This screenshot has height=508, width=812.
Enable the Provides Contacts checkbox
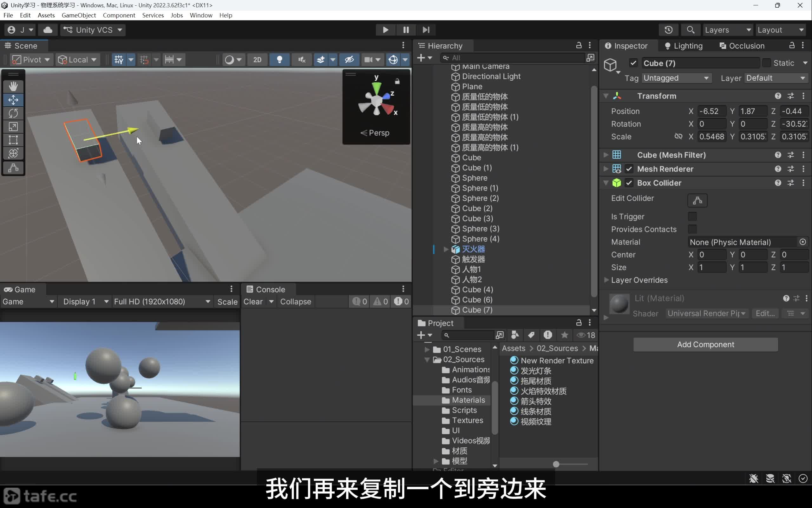(x=692, y=229)
